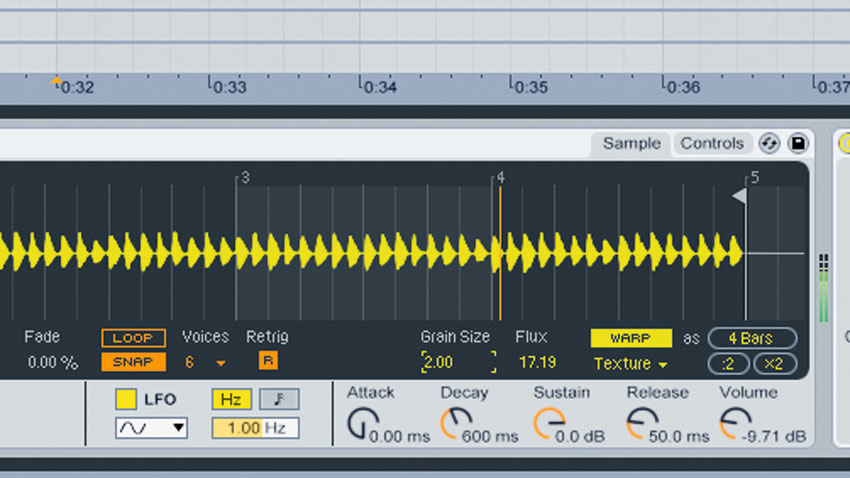Click the output level meter
The height and width of the screenshot is (478, 850).
[x=823, y=287]
